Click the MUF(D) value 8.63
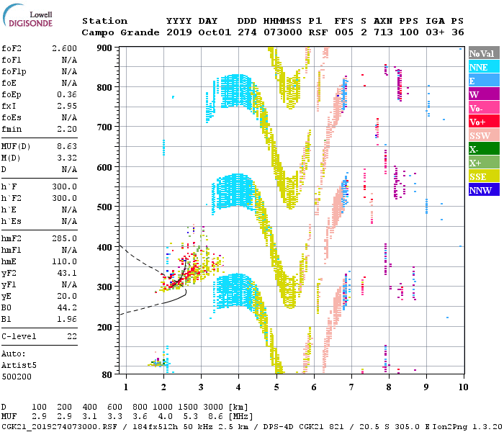This screenshot has height=432, width=504. (x=67, y=147)
